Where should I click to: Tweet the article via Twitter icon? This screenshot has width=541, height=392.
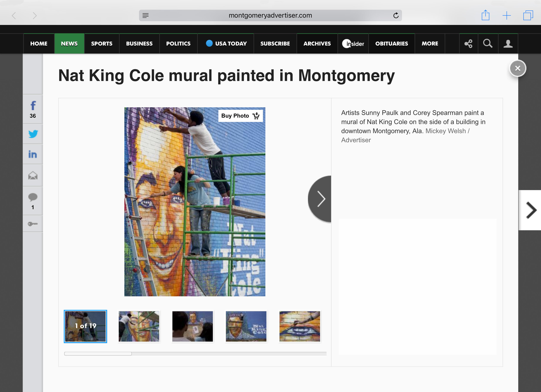click(x=33, y=134)
